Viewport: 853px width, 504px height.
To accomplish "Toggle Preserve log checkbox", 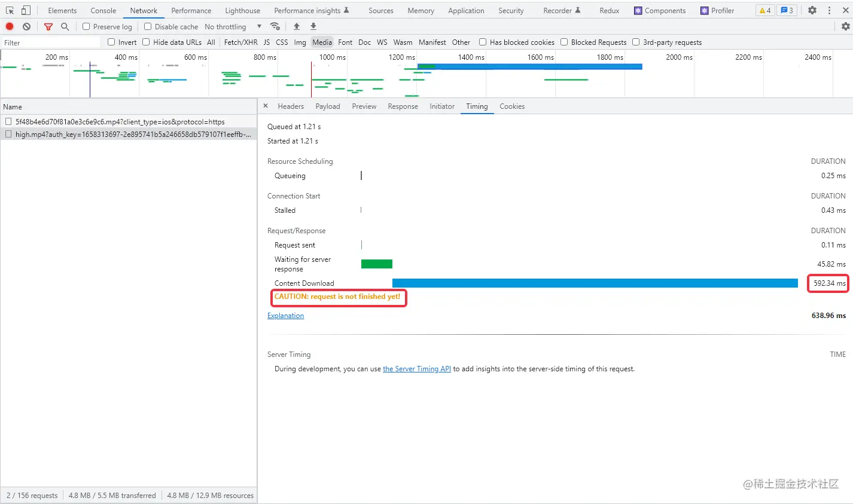I will [86, 26].
